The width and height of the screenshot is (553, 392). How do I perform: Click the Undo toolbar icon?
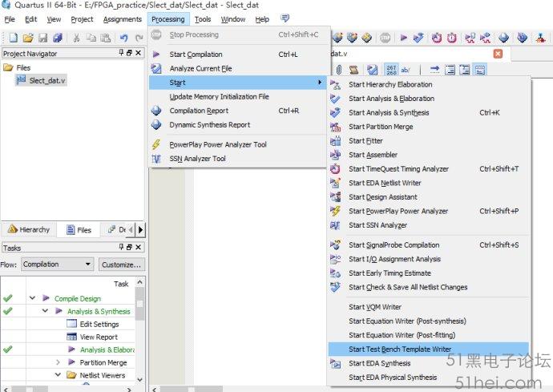[x=123, y=38]
